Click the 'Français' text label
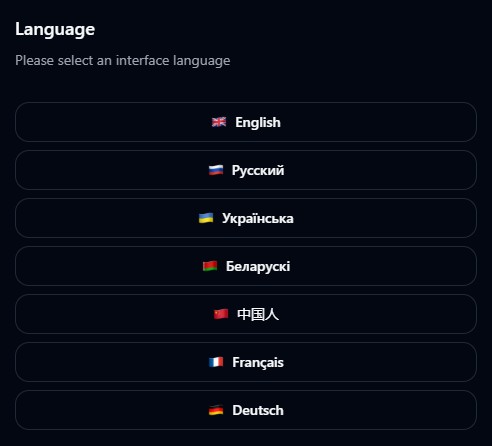The height and width of the screenshot is (446, 492). pos(258,363)
